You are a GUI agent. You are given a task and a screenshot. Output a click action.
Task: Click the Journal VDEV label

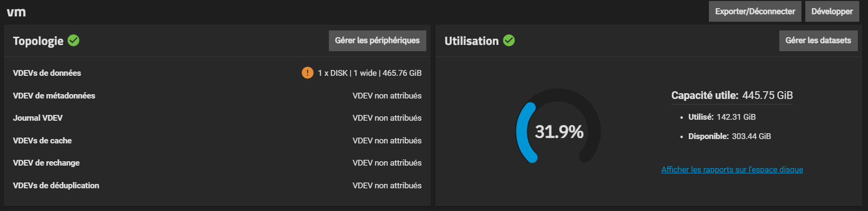38,118
